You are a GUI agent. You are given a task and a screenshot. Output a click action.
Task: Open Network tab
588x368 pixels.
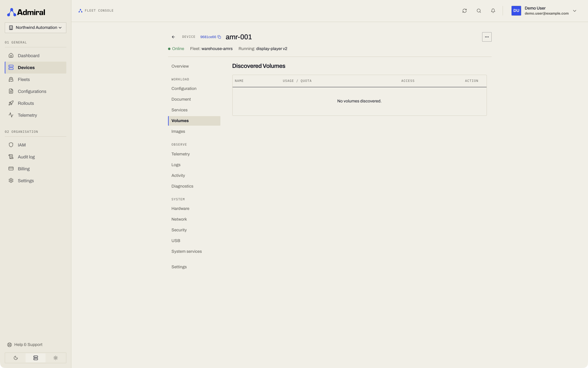click(194, 219)
